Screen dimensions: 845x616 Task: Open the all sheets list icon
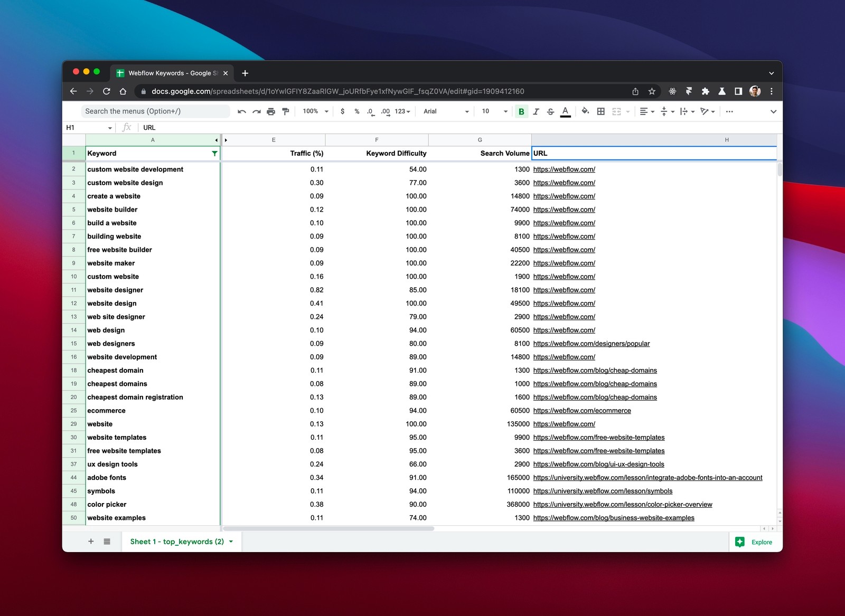coord(107,542)
